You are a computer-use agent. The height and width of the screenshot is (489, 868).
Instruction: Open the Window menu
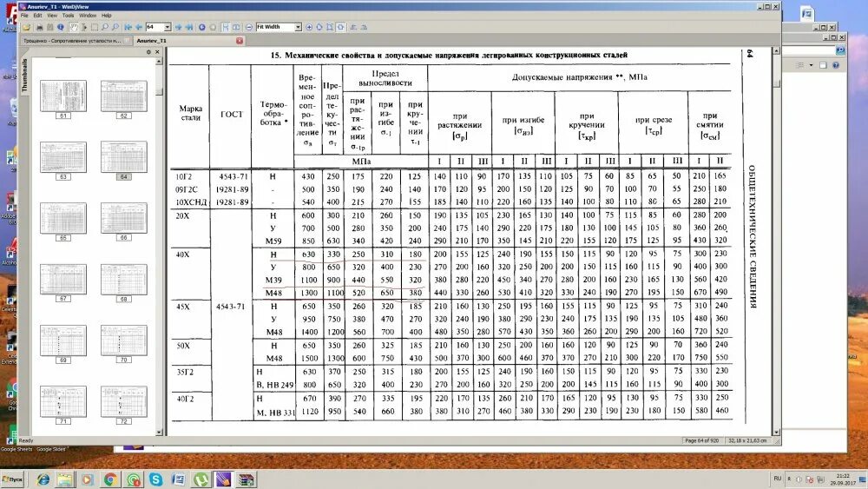coord(88,16)
